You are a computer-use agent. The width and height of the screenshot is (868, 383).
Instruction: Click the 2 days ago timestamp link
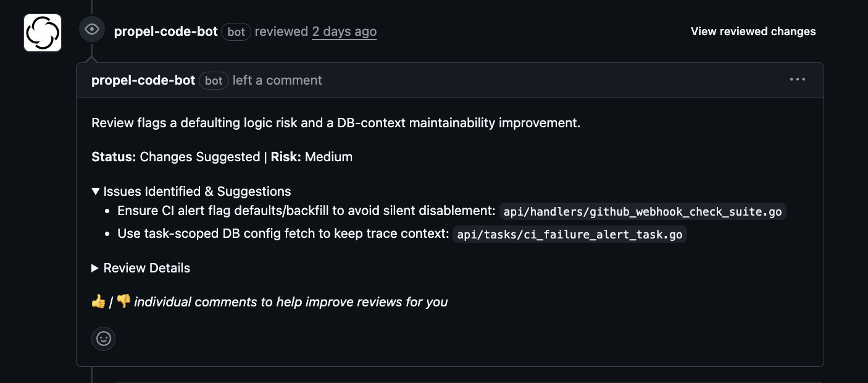(344, 32)
